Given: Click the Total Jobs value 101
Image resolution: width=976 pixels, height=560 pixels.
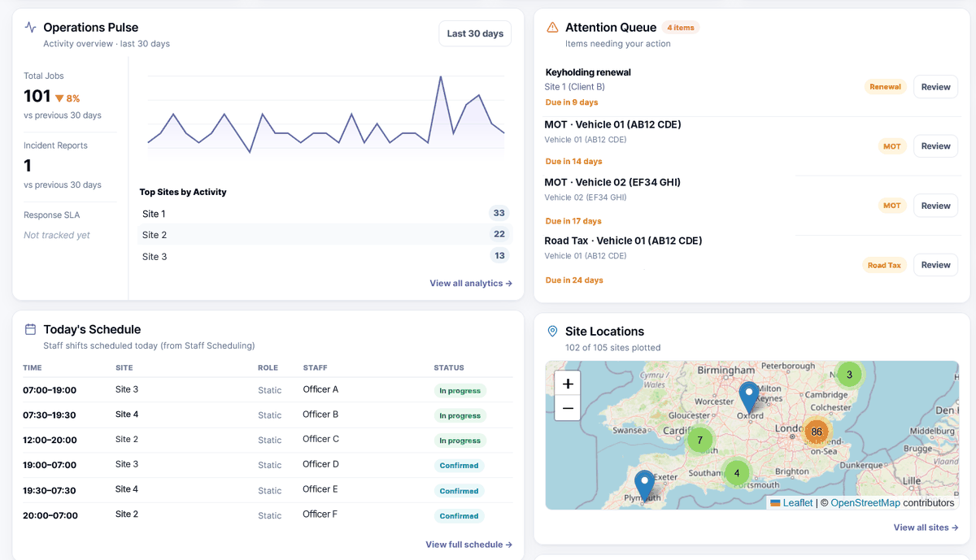Looking at the screenshot, I should pyautogui.click(x=37, y=96).
